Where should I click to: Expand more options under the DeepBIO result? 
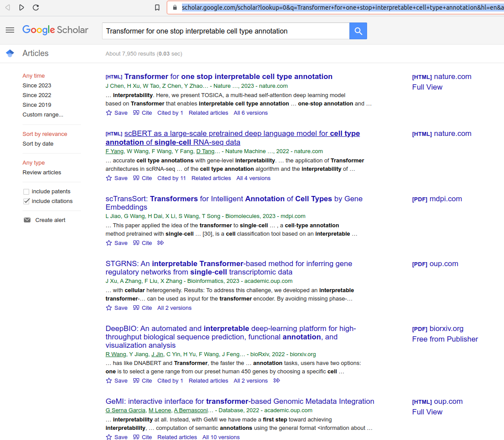click(x=276, y=380)
